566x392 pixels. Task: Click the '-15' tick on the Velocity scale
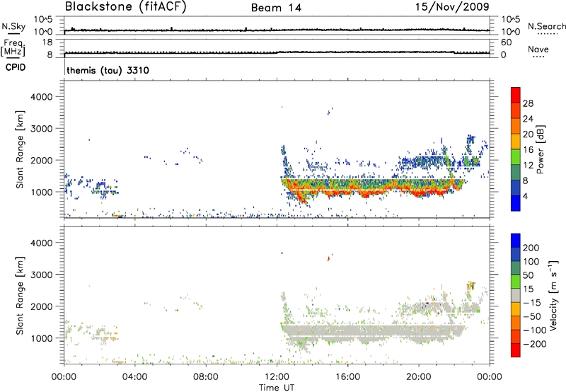click(532, 303)
